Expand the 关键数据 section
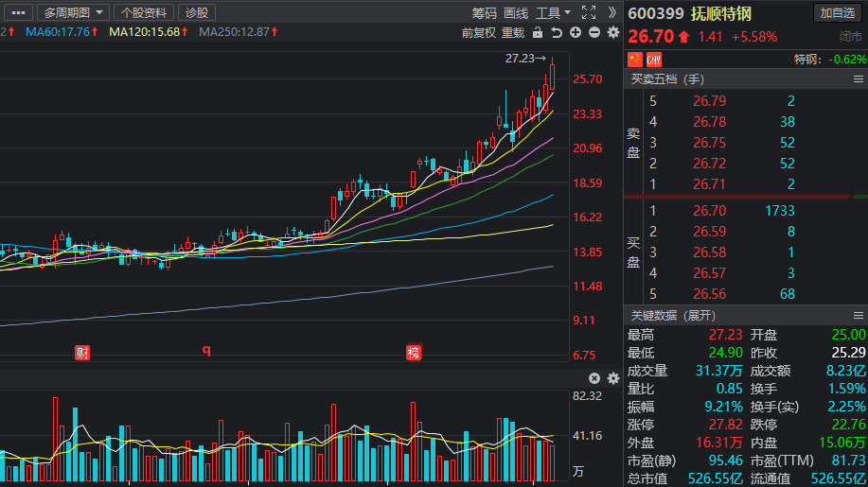The image size is (868, 487). coord(673,316)
